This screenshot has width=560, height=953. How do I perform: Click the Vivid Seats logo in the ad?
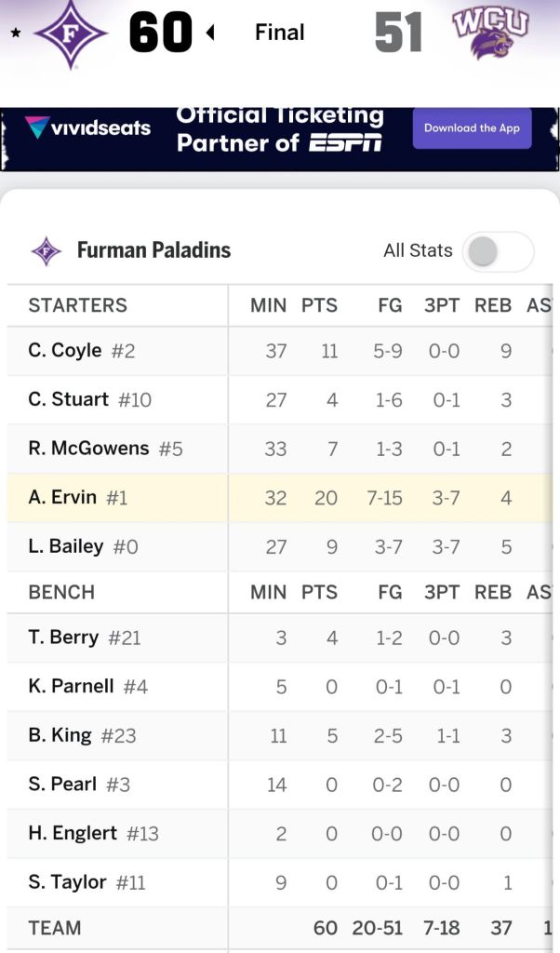(87, 128)
